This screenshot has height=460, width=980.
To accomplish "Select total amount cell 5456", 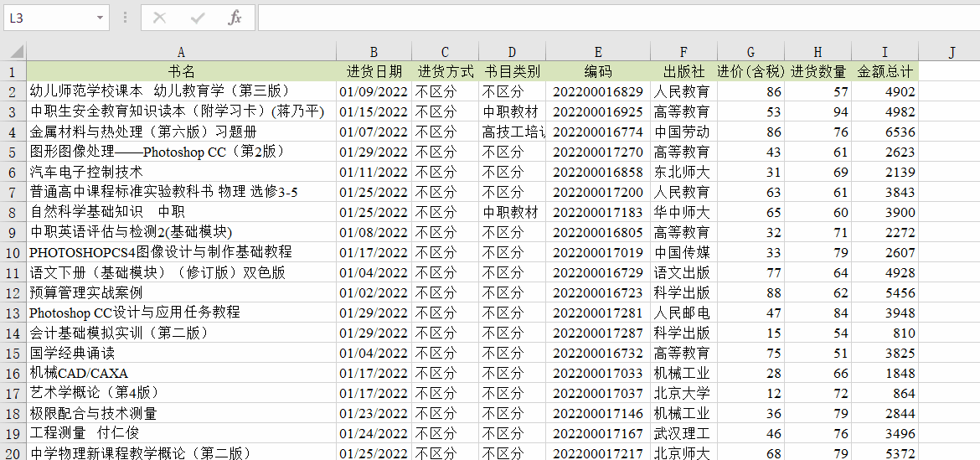I will pos(885,292).
